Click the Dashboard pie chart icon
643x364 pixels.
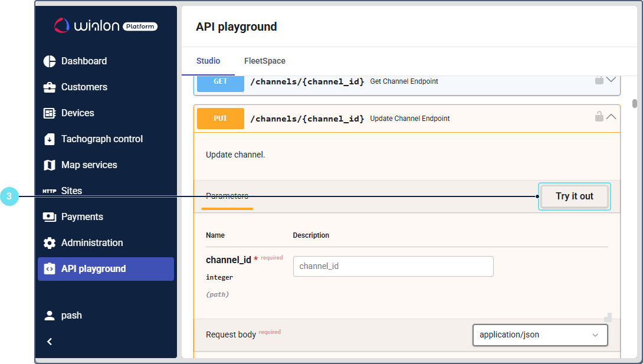[x=50, y=61]
